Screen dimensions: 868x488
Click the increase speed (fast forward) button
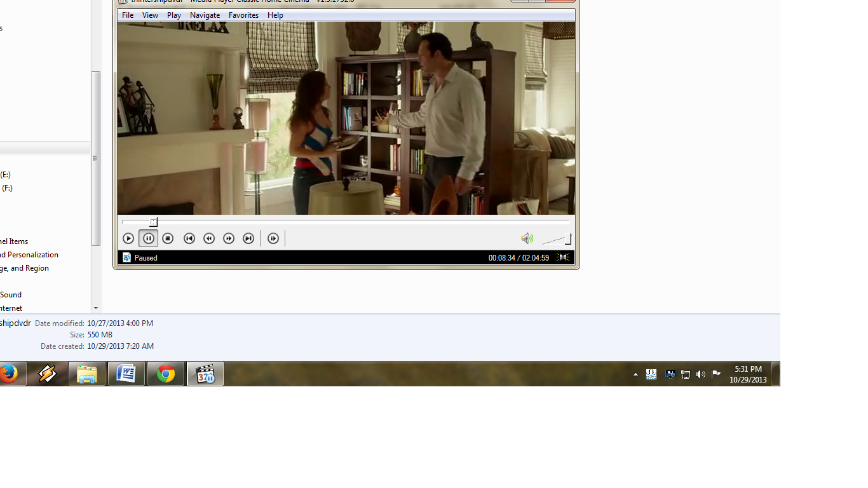point(229,238)
